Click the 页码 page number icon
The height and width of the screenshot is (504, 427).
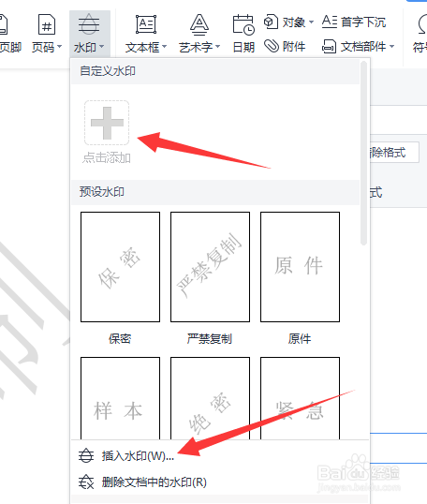[47, 24]
